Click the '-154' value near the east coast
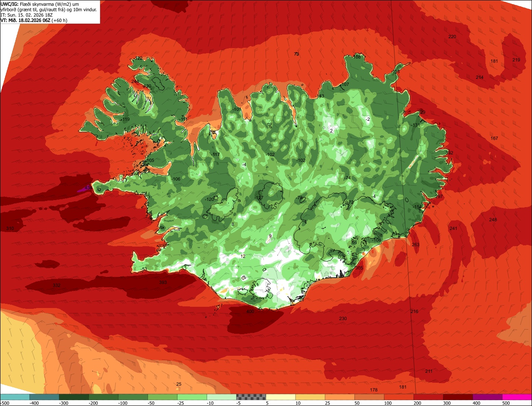 [x=417, y=207]
